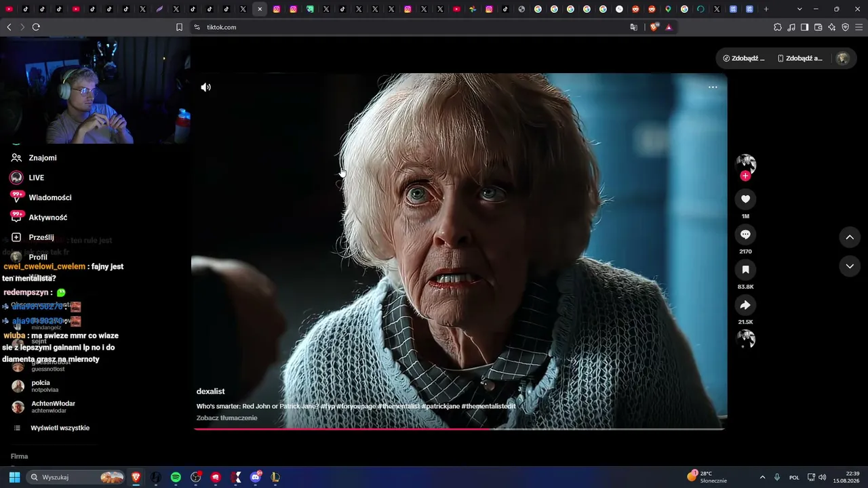Open Profil in the sidebar

pyautogui.click(x=29, y=258)
